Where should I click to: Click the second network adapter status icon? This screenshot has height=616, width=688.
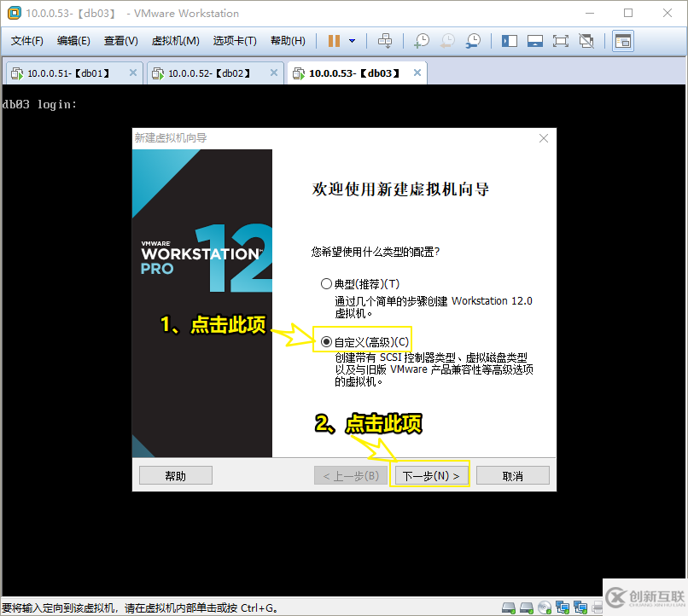[580, 607]
